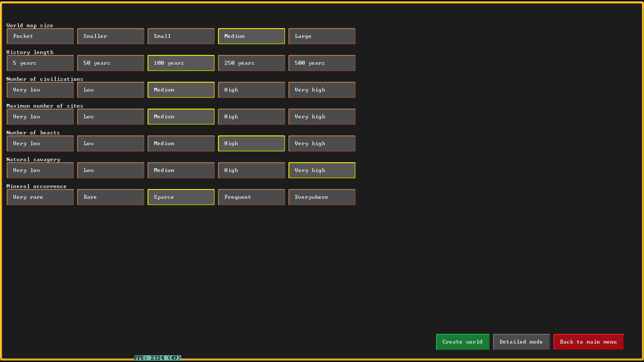
Task: Choose Very high number of beasts
Action: pos(322,143)
